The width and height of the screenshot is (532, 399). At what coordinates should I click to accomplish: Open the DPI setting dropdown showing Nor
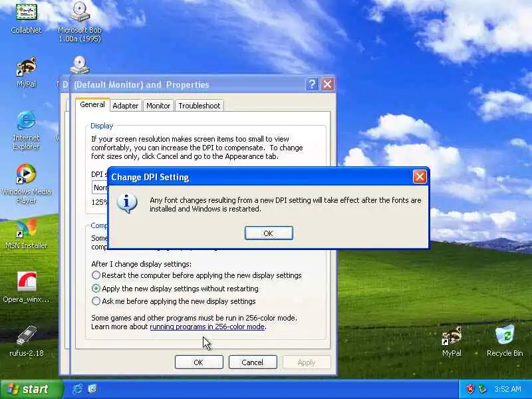99,188
